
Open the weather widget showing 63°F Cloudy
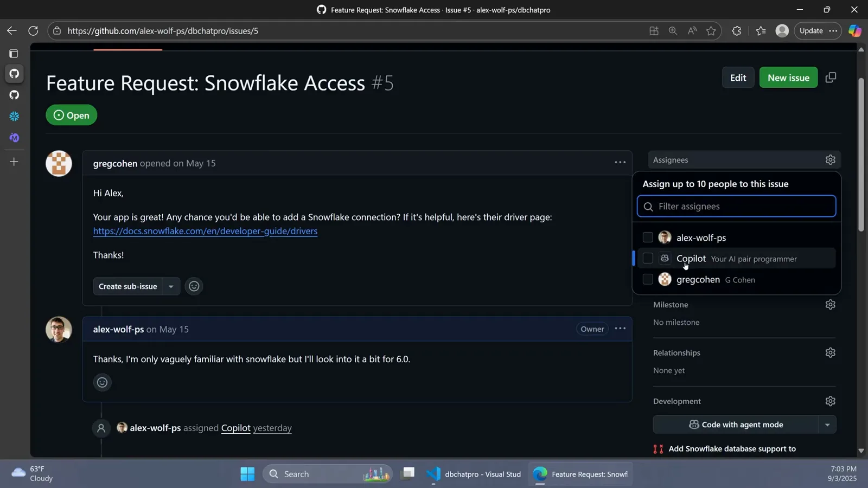tap(33, 474)
